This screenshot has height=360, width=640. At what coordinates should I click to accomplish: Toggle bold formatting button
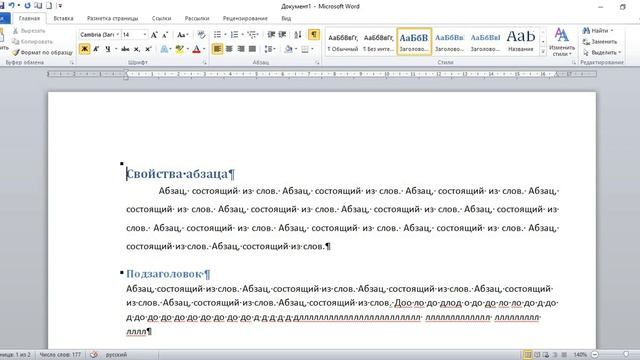[84, 49]
